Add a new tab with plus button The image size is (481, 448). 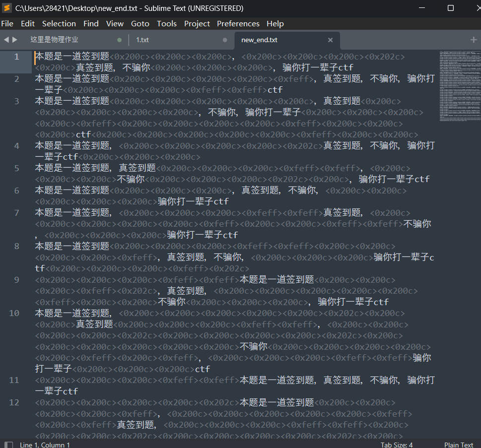pos(474,40)
